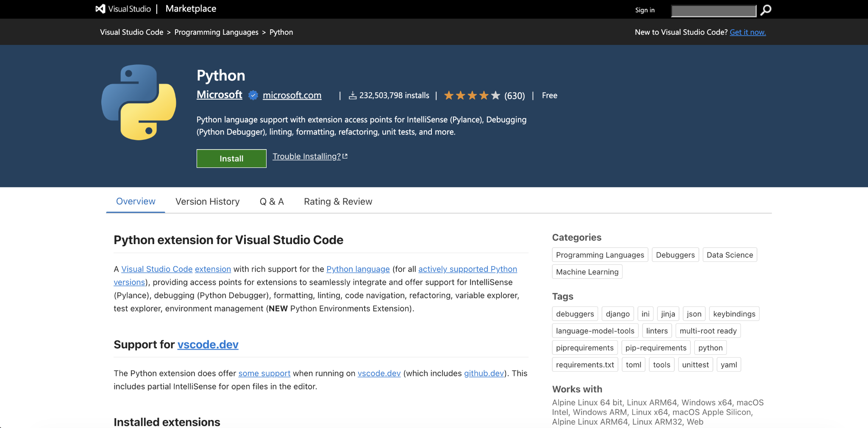868x428 pixels.
Task: Open the some support link
Action: click(x=264, y=373)
